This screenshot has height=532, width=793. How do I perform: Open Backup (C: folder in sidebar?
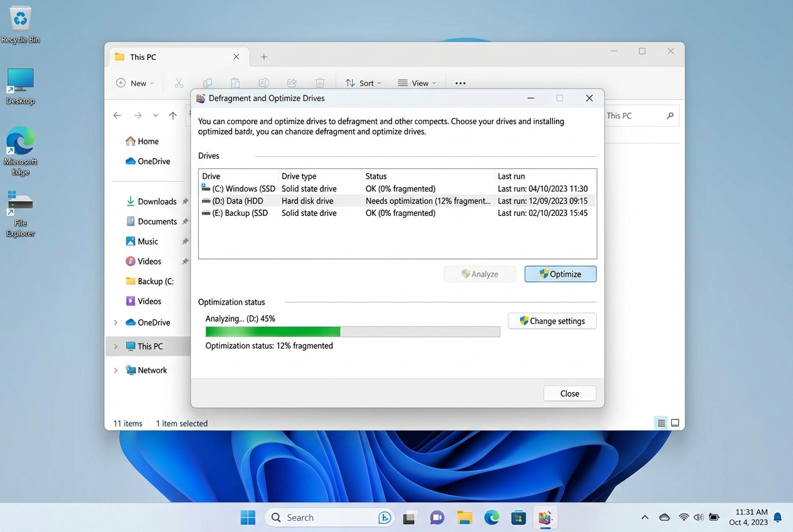click(149, 281)
